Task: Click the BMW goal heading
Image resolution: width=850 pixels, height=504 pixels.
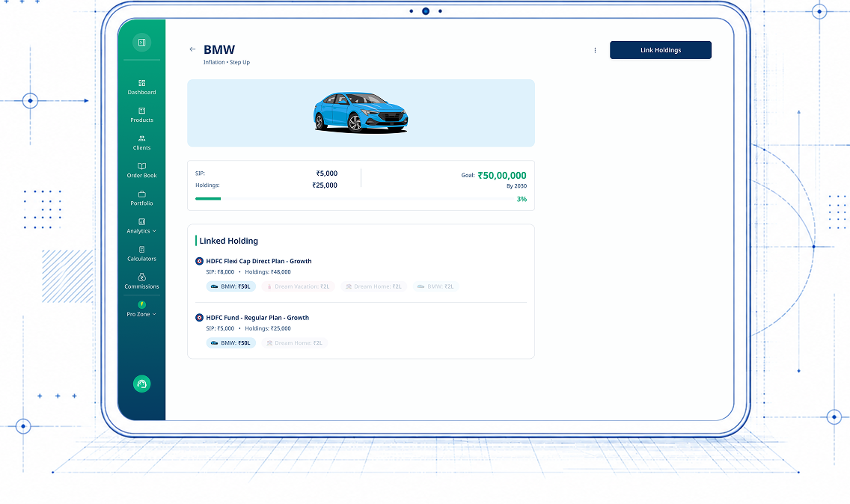Action: pyautogui.click(x=219, y=49)
